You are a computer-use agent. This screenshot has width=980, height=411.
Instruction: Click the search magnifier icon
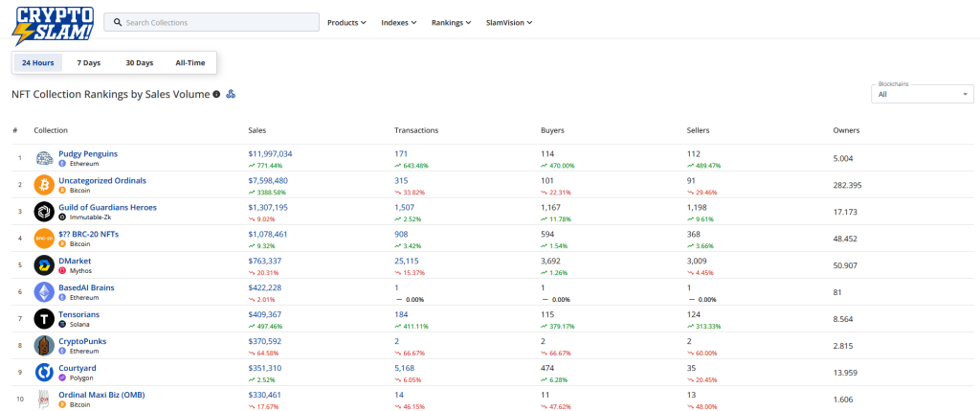(117, 23)
